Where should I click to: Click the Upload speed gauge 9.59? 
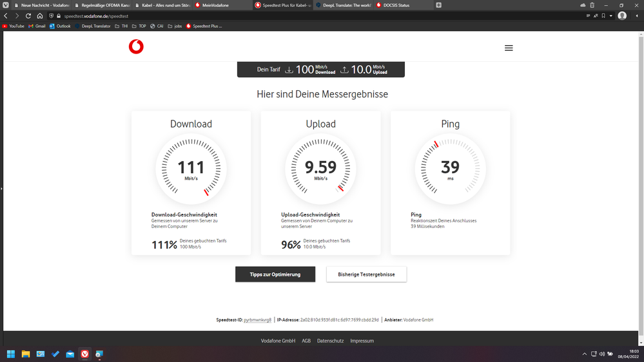pos(321,169)
